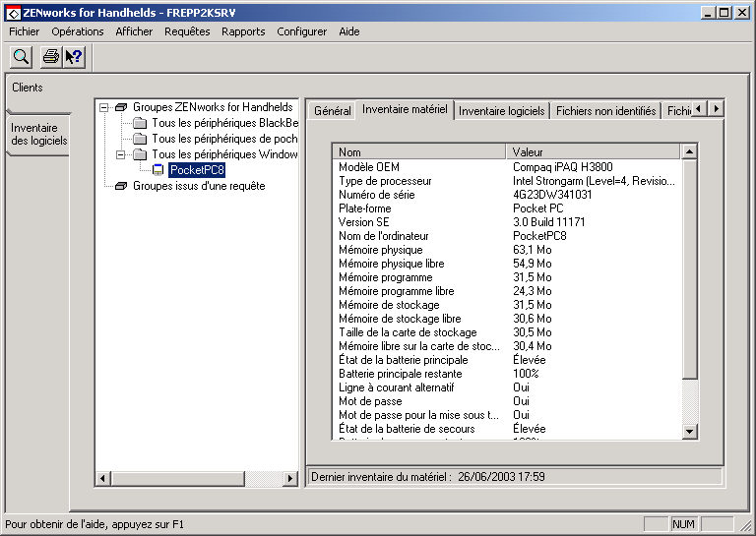Collapse the Groupes ZENworks for Handhelds tree node
756x536 pixels.
click(104, 107)
